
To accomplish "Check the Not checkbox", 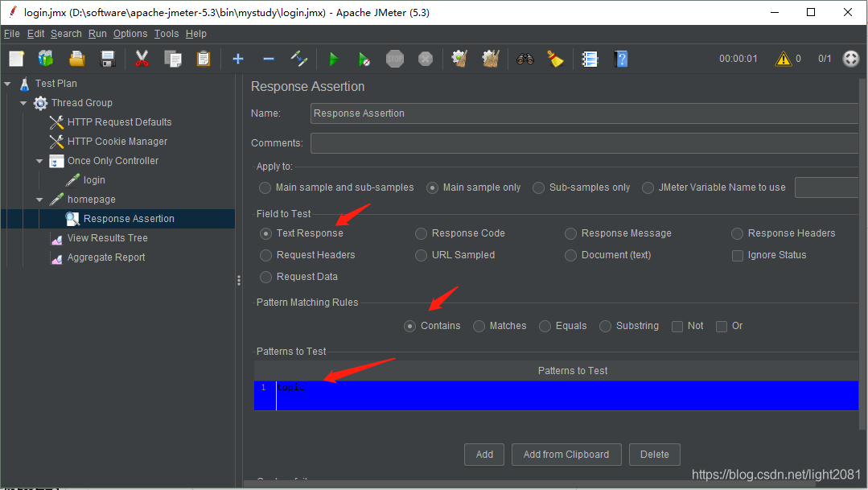I will click(677, 327).
